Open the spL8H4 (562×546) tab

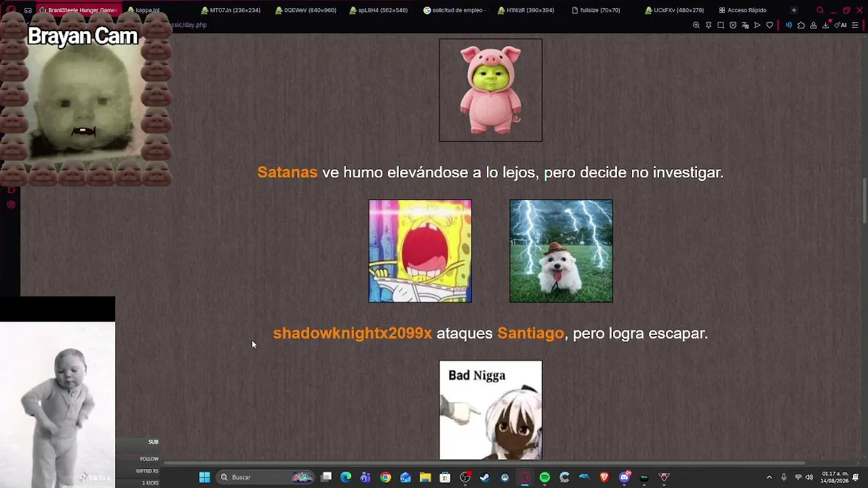379,10
